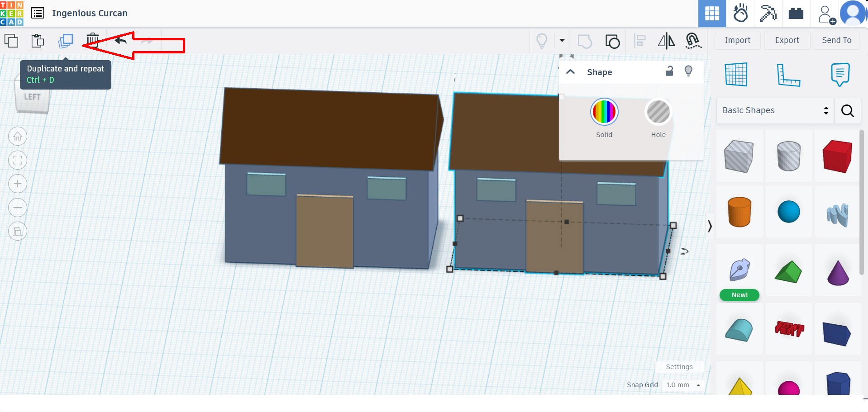The image size is (868, 412).
Task: Toggle shape visibility lightbulb in Shape panel
Action: 688,71
